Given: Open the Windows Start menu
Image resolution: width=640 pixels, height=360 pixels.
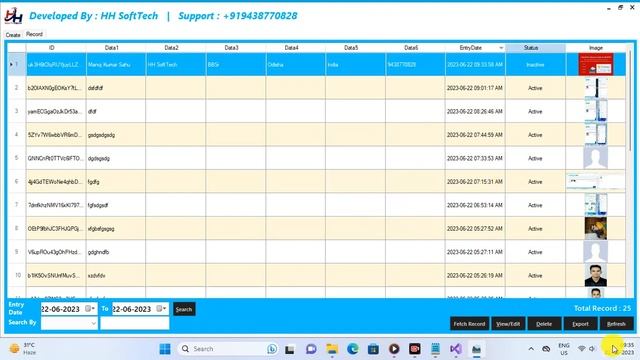Looking at the screenshot, I should (165, 349).
